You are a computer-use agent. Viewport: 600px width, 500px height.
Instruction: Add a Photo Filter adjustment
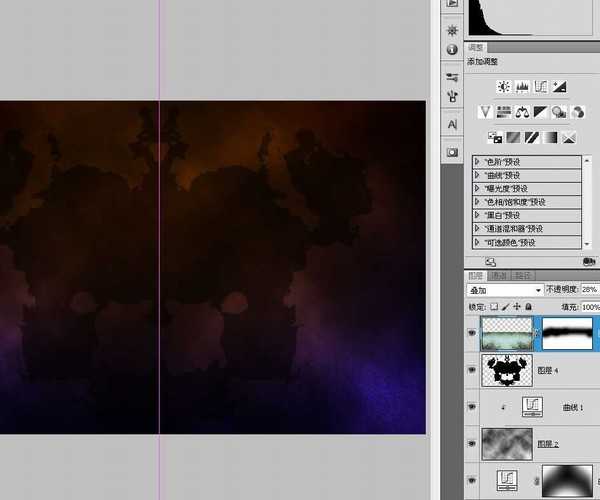coord(559,111)
